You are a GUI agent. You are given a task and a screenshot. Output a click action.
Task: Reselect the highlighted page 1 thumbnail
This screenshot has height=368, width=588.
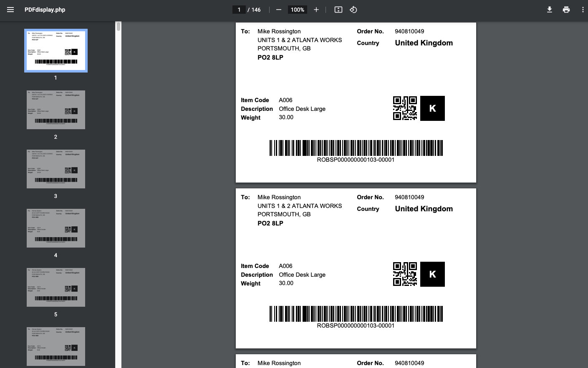[56, 50]
